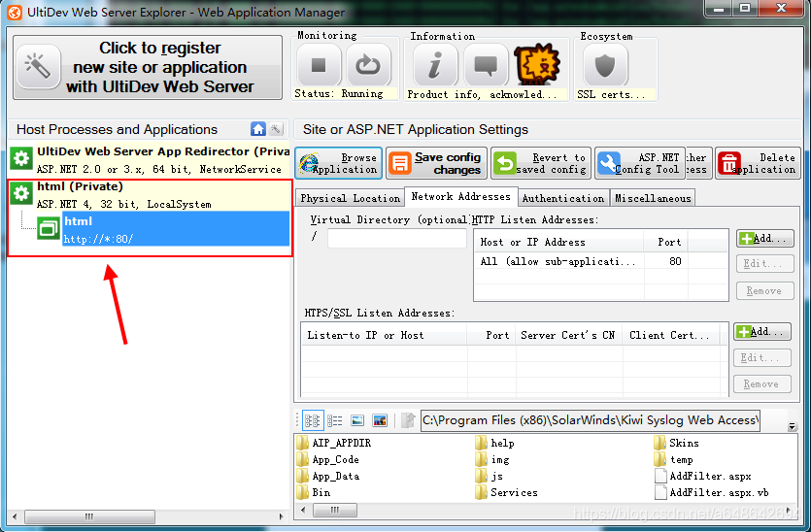This screenshot has height=532, width=811.
Task: Click the lion acknowledgements icon
Action: point(537,65)
